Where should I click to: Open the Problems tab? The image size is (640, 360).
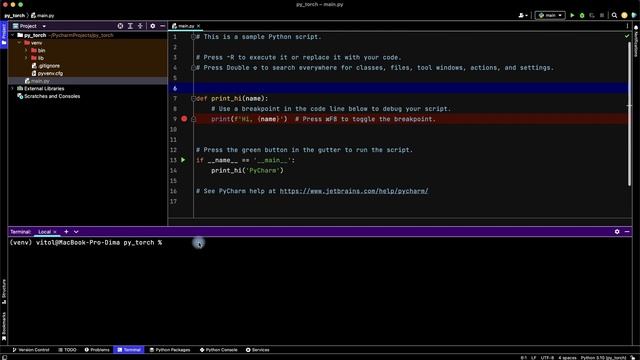tap(97, 350)
